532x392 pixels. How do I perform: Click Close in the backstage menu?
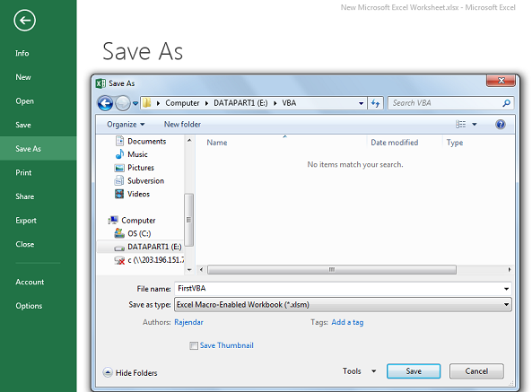point(39,244)
